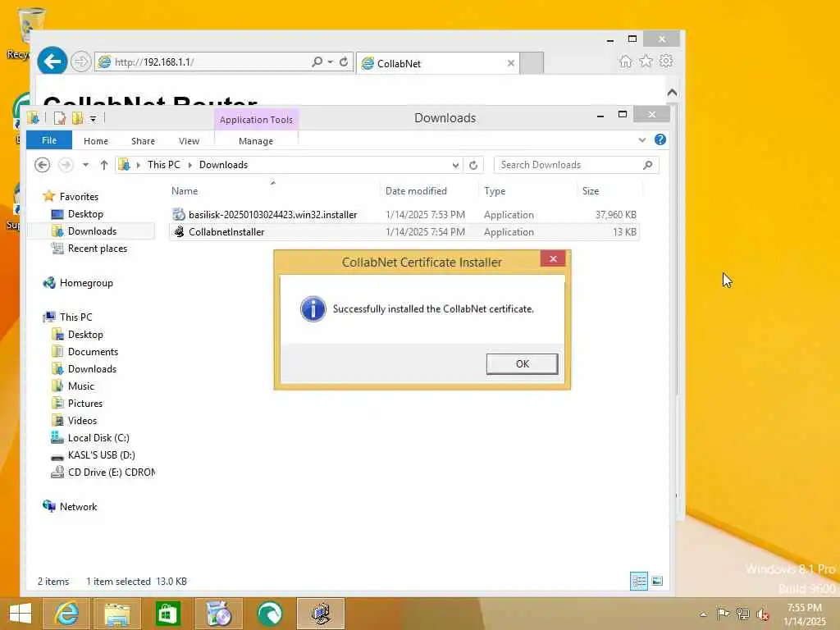Screen dimensions: 840x630
Task: Open the File tab in Downloads window
Action: coord(48,140)
